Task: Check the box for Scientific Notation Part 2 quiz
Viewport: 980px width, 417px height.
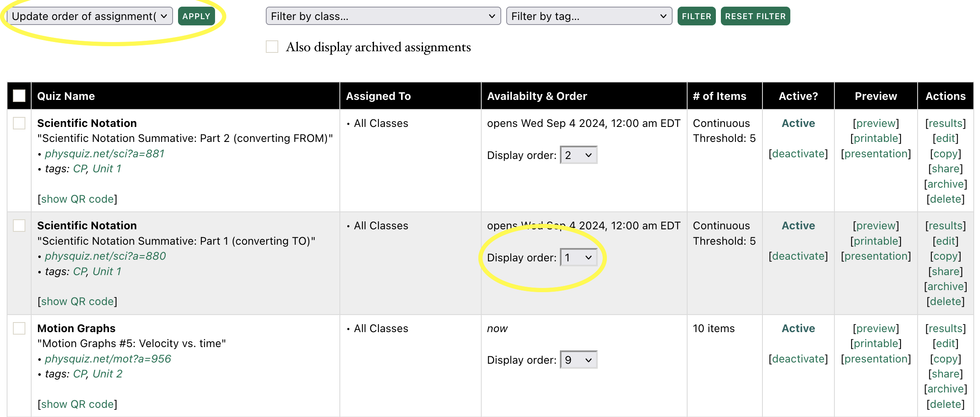Action: click(x=19, y=123)
